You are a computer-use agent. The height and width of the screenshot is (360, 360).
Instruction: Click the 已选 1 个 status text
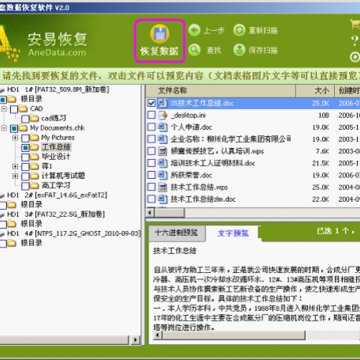click(337, 231)
